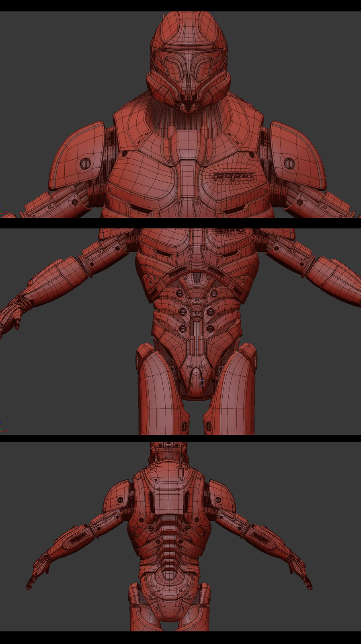The width and height of the screenshot is (361, 644).
Task: Click the abdomen armor in the middle torso view
Action: [x=197, y=318]
